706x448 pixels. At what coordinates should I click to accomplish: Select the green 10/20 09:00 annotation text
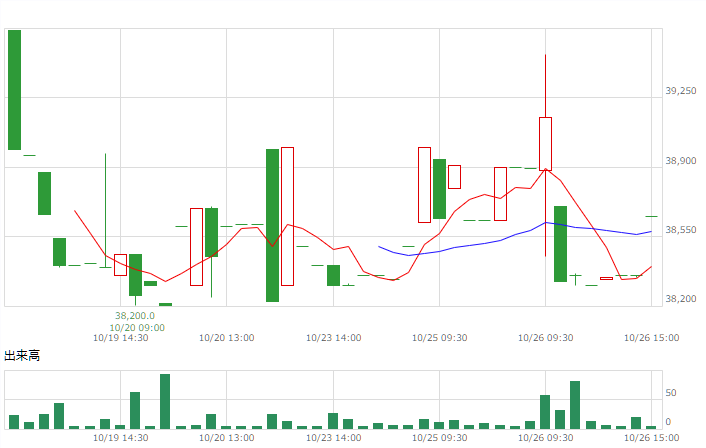point(137,328)
